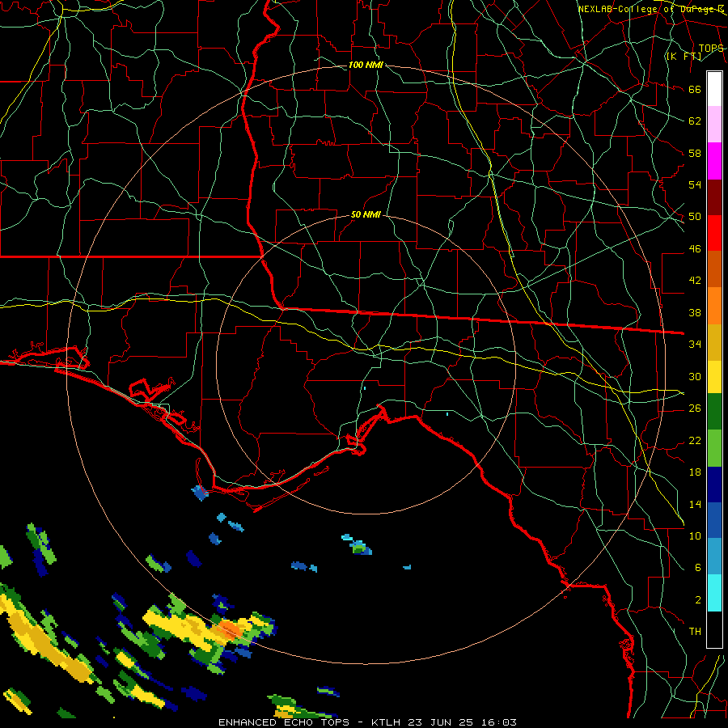Click the "38" legend tick value

(x=695, y=312)
